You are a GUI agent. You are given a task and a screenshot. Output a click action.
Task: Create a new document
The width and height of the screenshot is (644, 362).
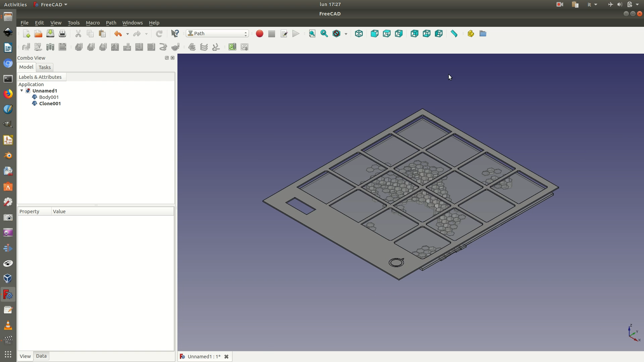pos(26,34)
